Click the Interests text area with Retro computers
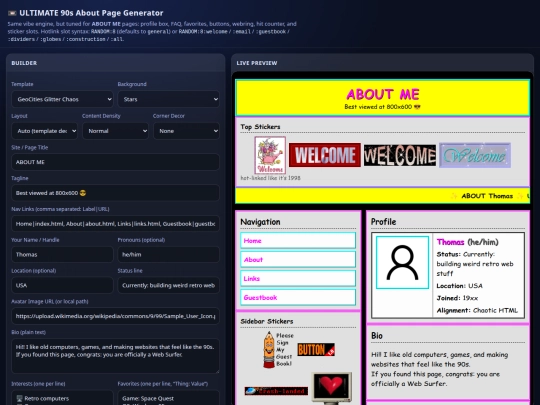Screen dimensions: 540x405 pyautogui.click(x=62, y=397)
